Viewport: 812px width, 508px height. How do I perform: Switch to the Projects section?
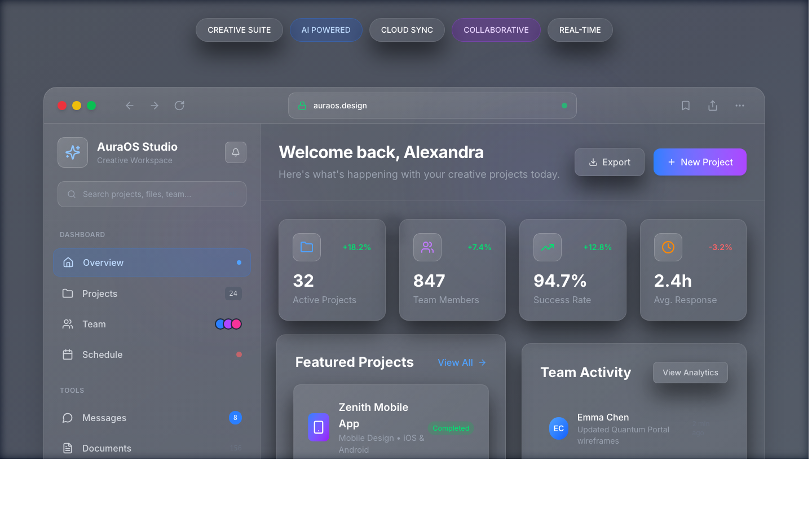click(100, 294)
